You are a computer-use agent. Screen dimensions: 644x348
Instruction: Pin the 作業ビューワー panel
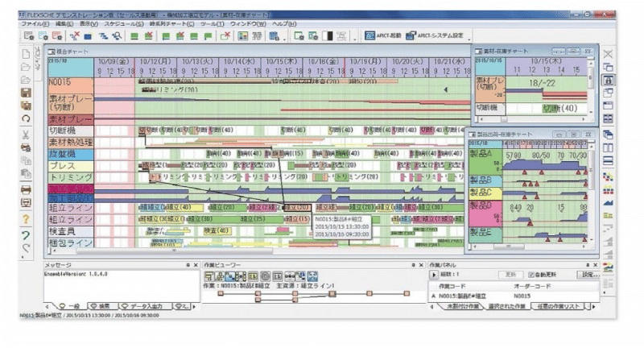[x=413, y=265]
